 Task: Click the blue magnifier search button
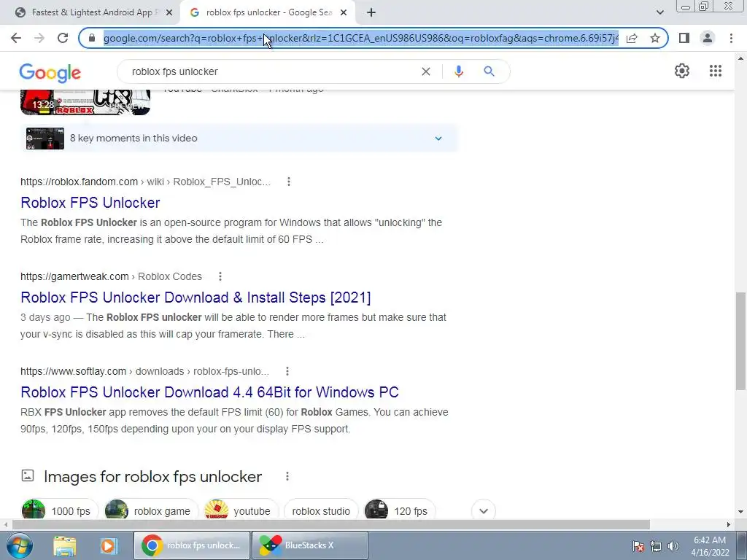489,71
